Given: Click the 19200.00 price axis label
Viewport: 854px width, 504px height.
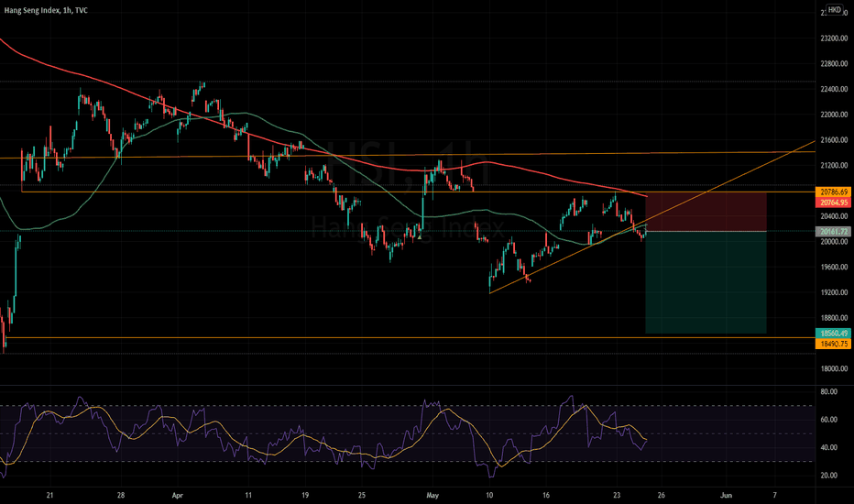Looking at the screenshot, I should 834,292.
